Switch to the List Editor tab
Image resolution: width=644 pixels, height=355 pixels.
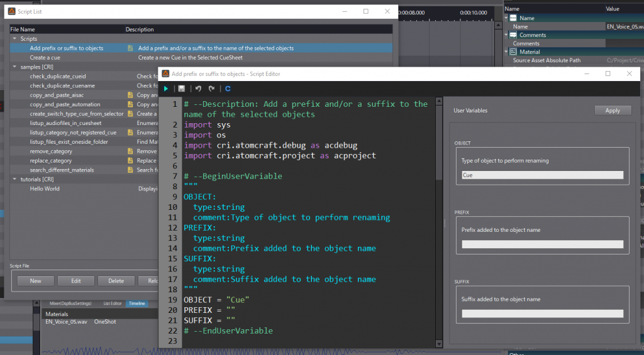click(112, 303)
